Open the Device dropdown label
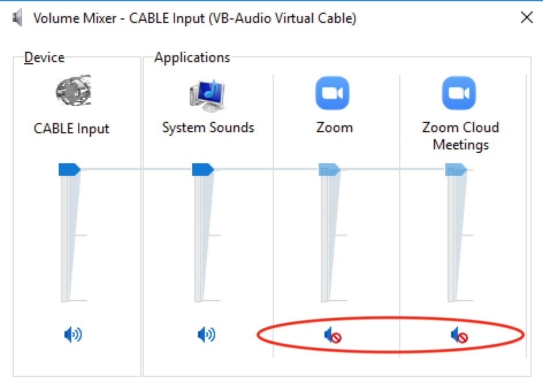 (44, 57)
